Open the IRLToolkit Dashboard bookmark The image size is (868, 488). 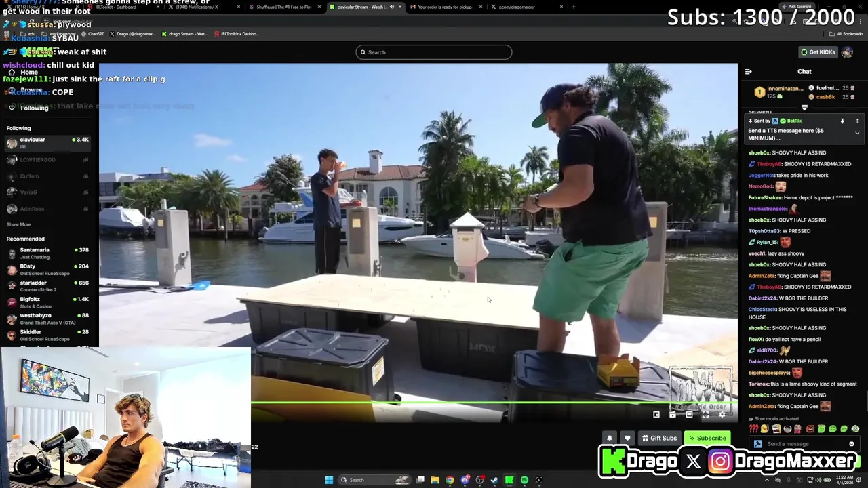tap(236, 33)
